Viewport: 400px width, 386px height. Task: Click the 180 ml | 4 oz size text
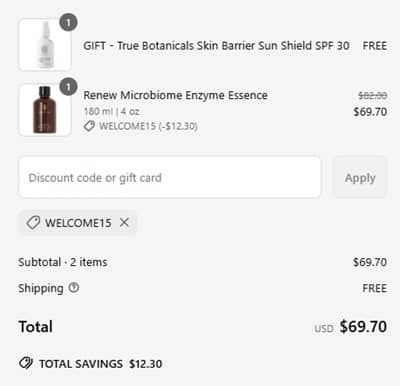coord(112,111)
